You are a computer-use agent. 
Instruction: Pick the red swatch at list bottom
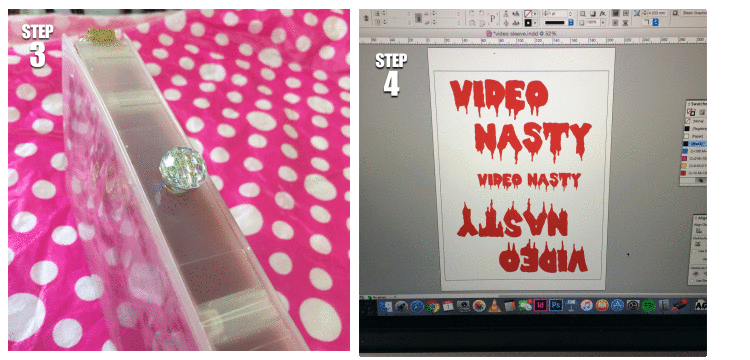(x=695, y=173)
